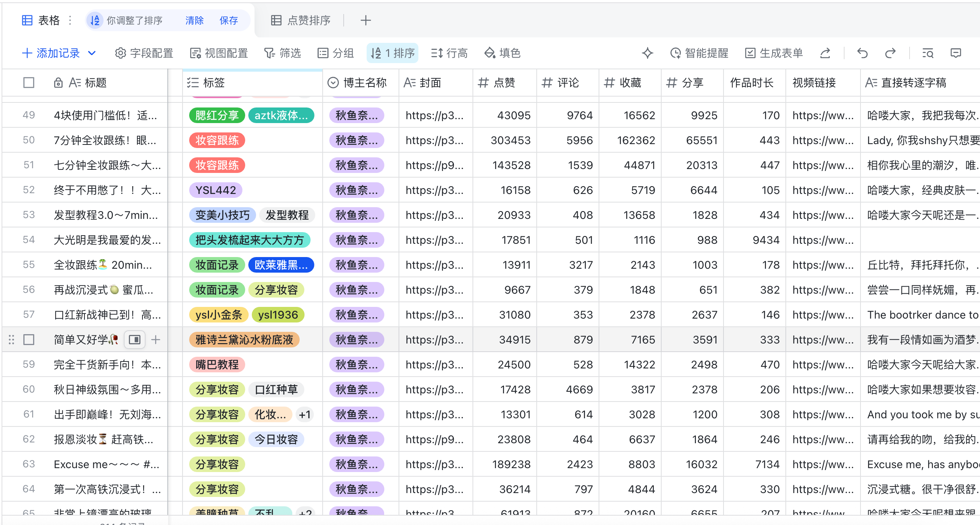Click the ysl小金条 tag in row 57
The image size is (980, 525).
point(219,315)
